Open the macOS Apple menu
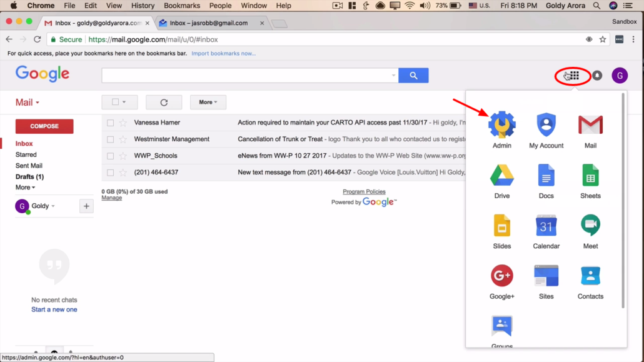Screen dimensions: 644x362 pos(14,6)
